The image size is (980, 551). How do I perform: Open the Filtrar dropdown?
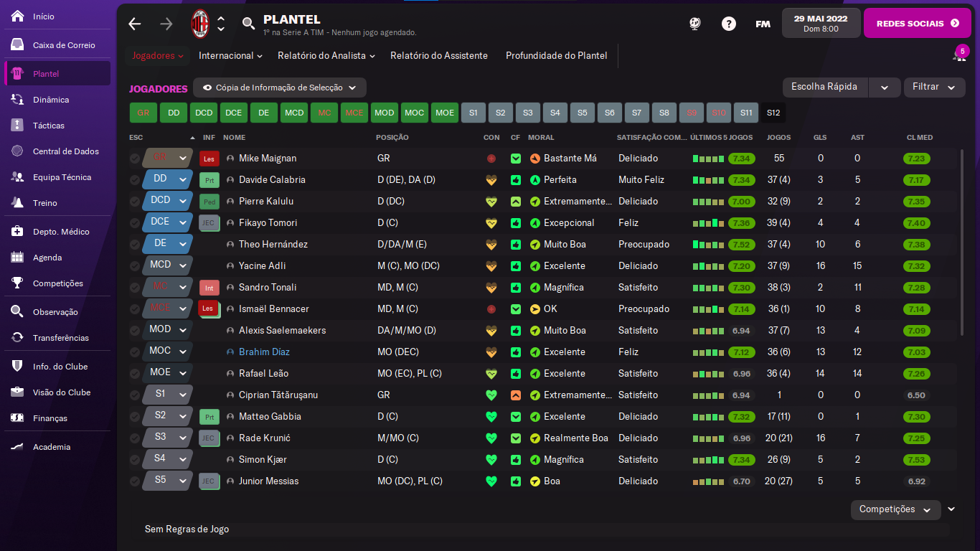933,87
